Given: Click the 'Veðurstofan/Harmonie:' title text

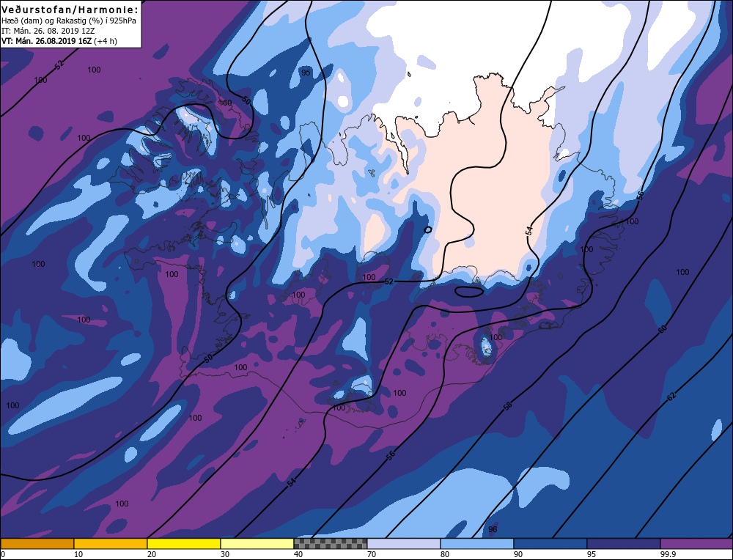Looking at the screenshot, I should click(70, 10).
